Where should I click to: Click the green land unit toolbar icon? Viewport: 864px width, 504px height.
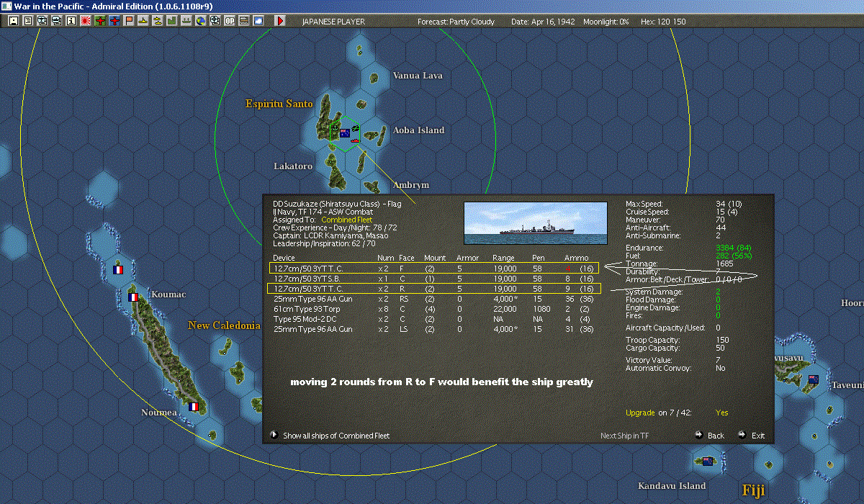tap(171, 22)
